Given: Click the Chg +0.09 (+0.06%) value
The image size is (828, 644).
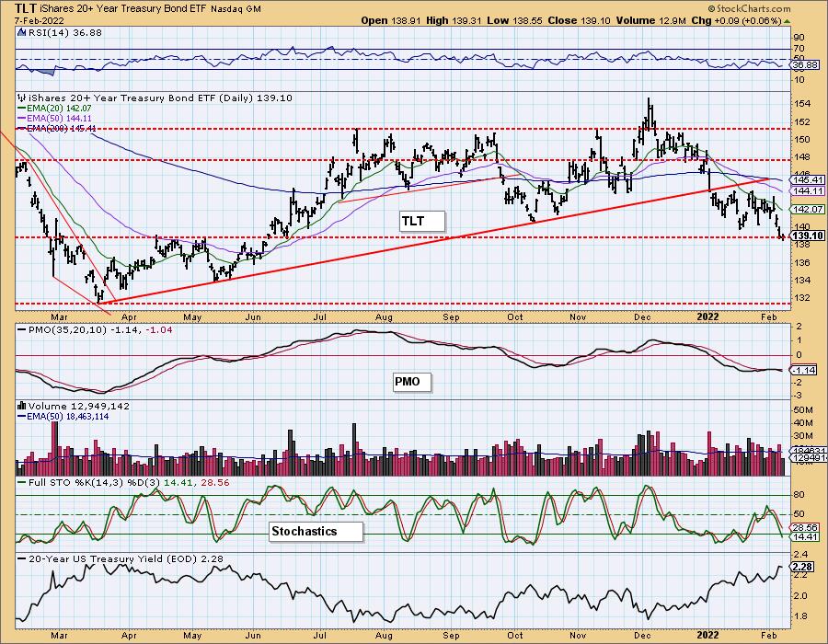Looking at the screenshot, I should pyautogui.click(x=736, y=20).
